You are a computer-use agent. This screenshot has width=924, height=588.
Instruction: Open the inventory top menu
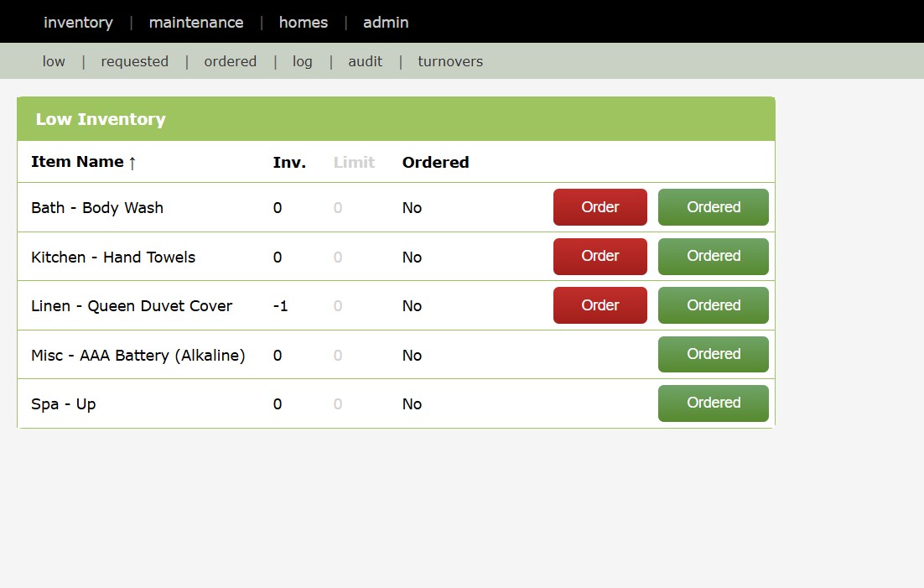[x=78, y=23]
